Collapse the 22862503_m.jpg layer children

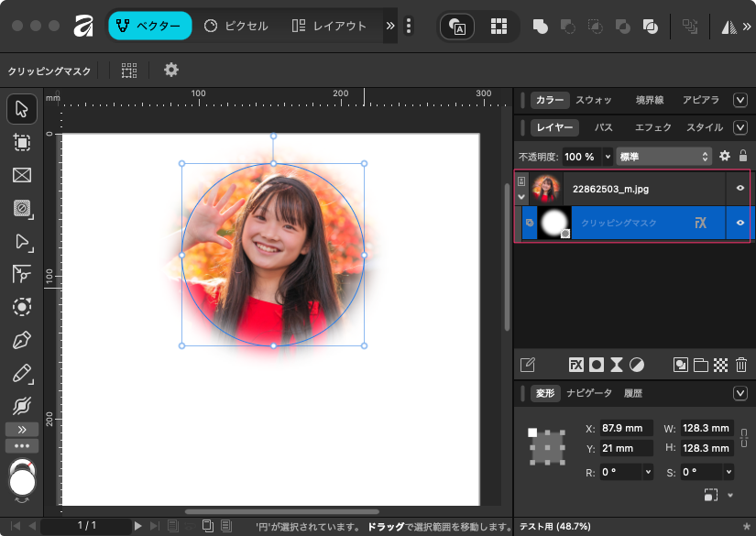coord(521,196)
